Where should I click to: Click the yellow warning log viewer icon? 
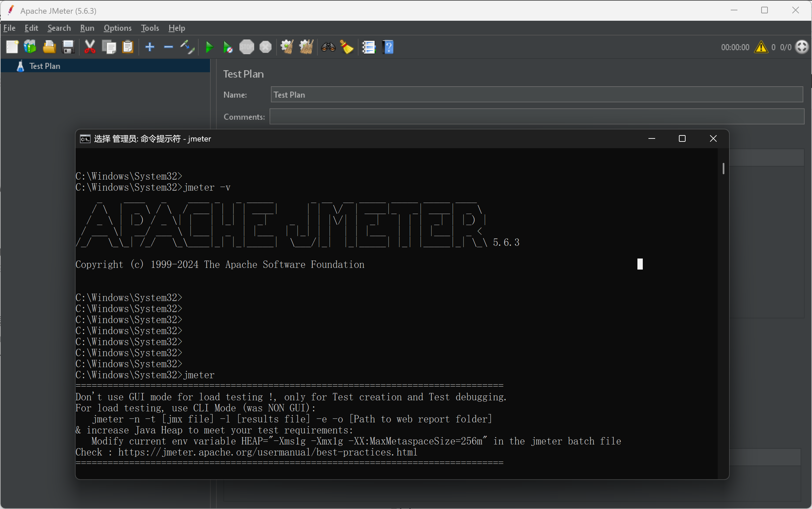click(761, 47)
